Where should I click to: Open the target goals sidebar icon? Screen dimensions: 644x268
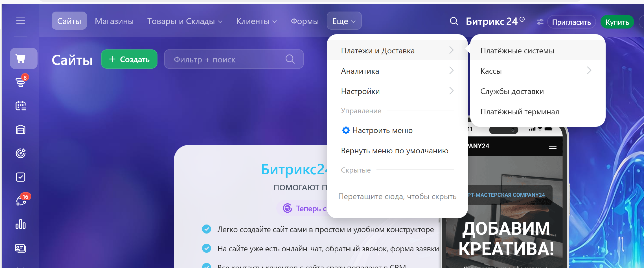21,153
